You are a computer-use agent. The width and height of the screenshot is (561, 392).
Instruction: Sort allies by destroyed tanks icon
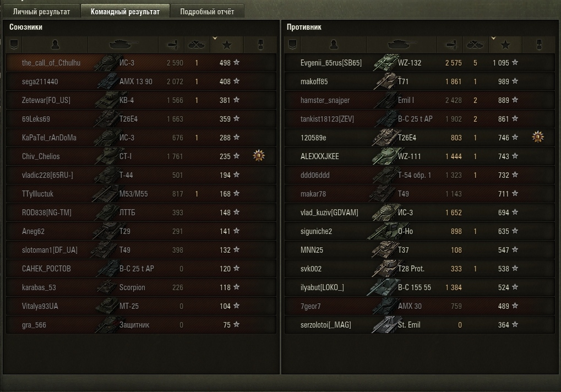click(197, 45)
